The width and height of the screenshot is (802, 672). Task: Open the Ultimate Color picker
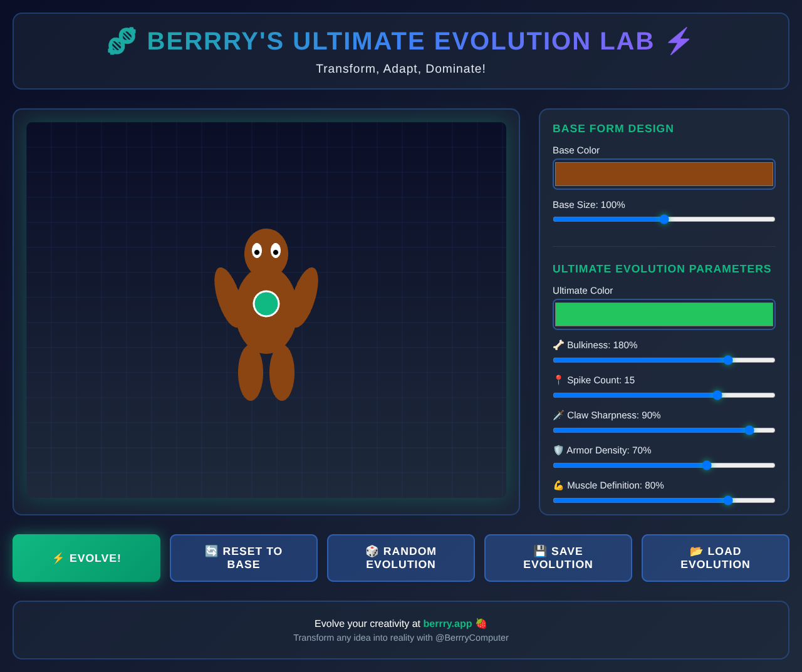(664, 314)
